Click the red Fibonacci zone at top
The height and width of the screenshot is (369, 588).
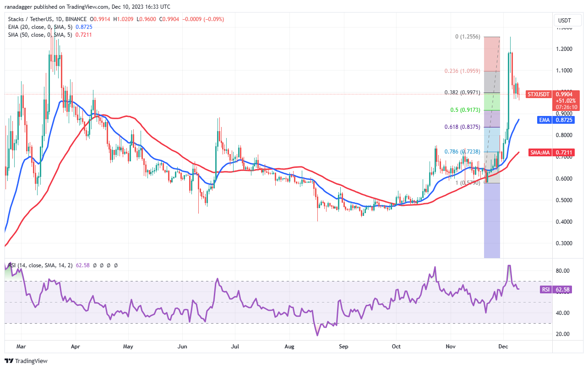(492, 54)
